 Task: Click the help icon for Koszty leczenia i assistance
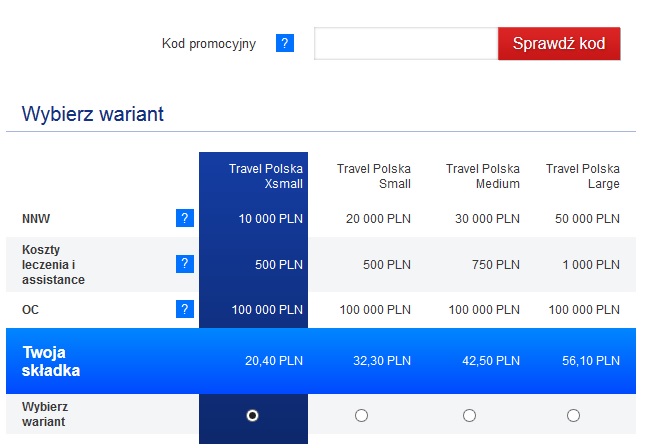click(x=184, y=264)
